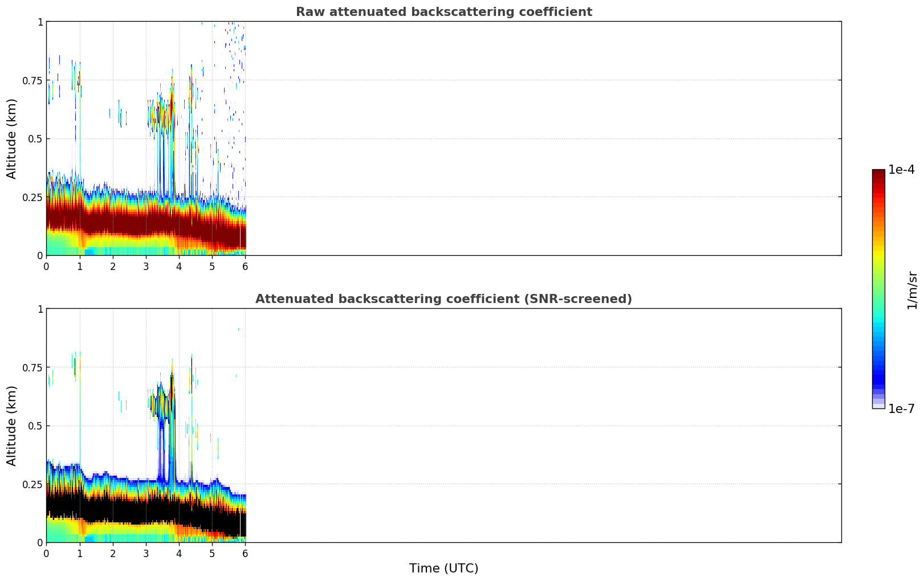924x581 pixels.
Task: Click the '1e-7' colorbar minimum label
Action: [x=901, y=408]
